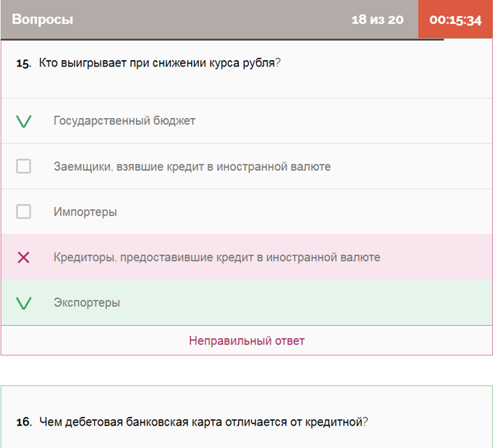The height and width of the screenshot is (448, 503).
Task: Select the Государственный бюджет answer text
Action: pos(124,121)
